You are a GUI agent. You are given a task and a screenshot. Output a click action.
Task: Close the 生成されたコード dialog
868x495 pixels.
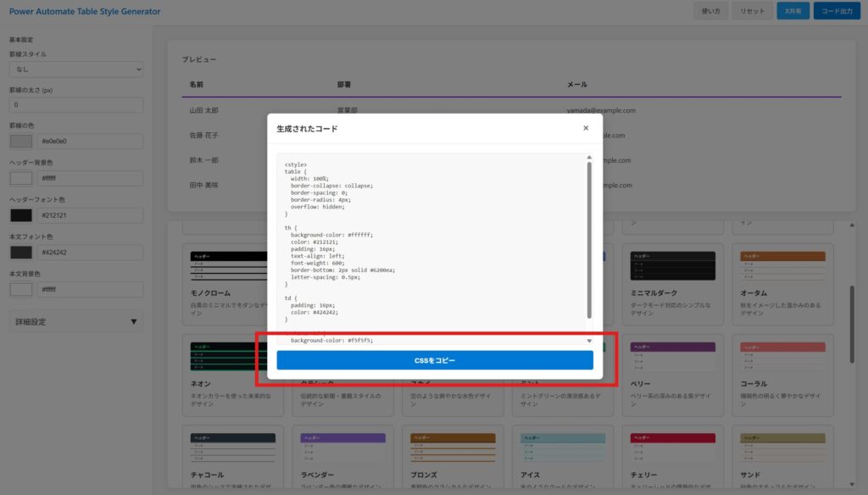click(x=585, y=128)
